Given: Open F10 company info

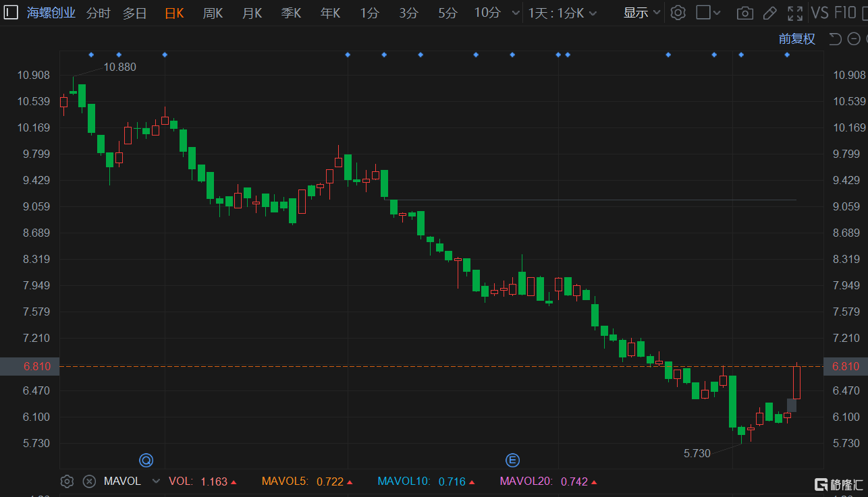Looking at the screenshot, I should tap(845, 13).
